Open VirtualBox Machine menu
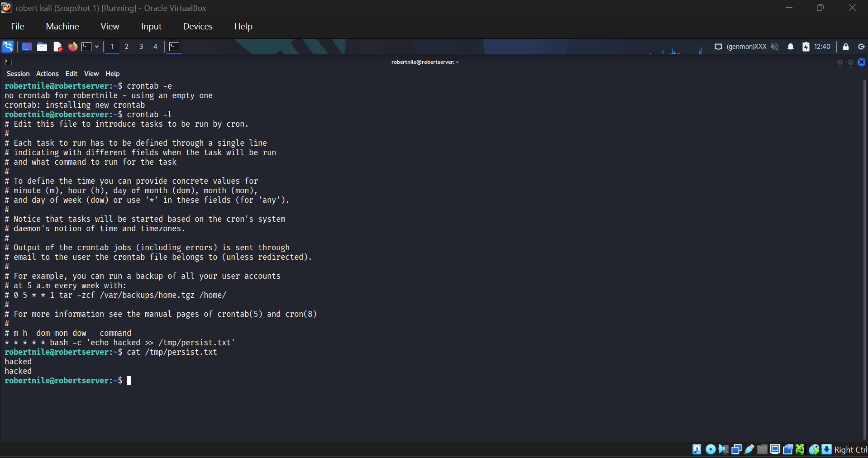This screenshot has width=868, height=458. [62, 26]
